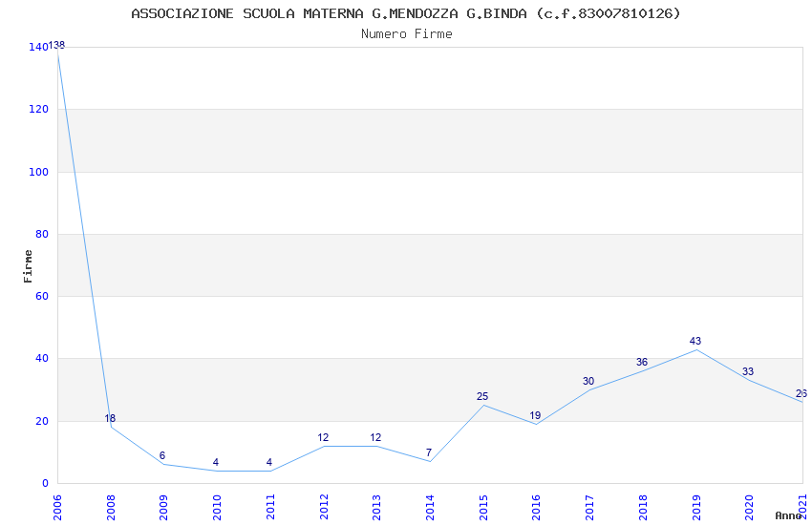Click the subtitle Numero Firme

[407, 34]
